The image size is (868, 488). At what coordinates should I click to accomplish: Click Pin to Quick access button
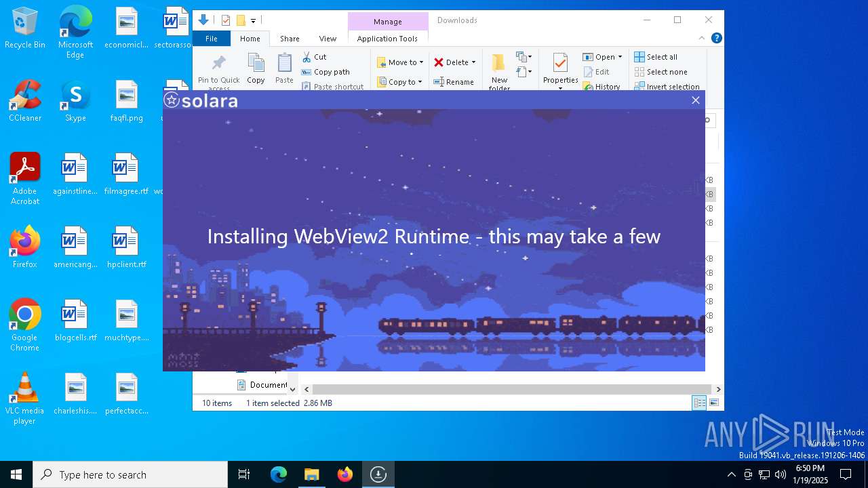218,72
